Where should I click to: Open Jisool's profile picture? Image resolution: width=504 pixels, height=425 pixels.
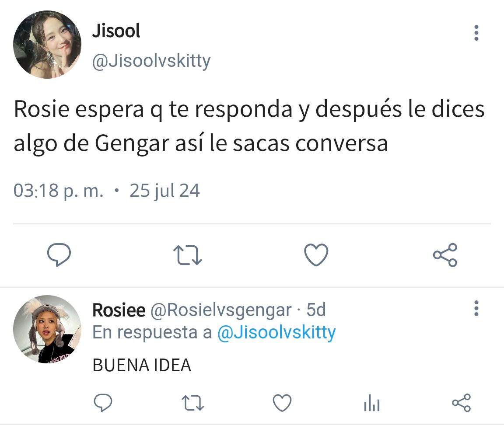(47, 45)
